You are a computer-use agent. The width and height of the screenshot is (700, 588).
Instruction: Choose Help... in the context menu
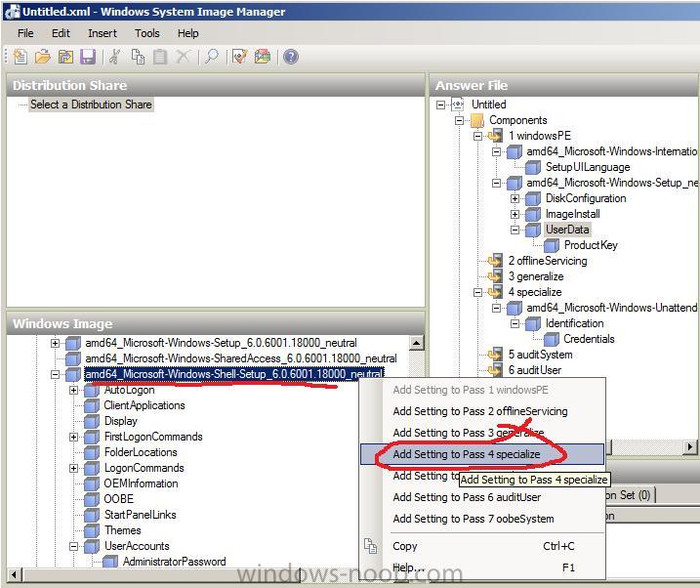482,567
